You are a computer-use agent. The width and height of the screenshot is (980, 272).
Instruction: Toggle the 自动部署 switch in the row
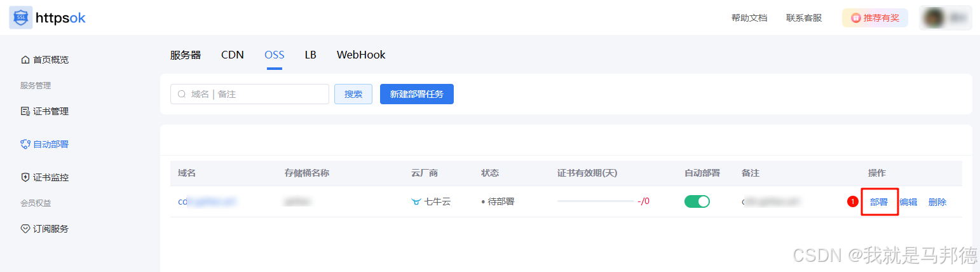pos(697,201)
